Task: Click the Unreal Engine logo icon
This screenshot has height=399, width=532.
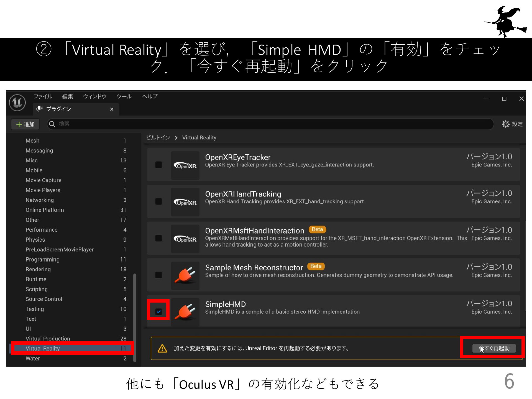Action: [x=17, y=103]
